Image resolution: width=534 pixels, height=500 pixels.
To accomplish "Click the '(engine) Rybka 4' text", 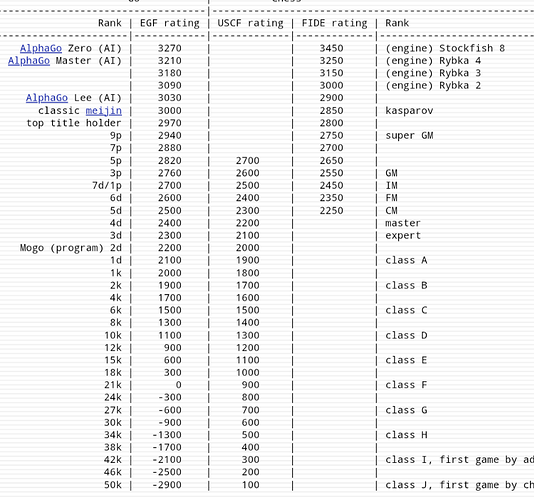I will (x=433, y=61).
